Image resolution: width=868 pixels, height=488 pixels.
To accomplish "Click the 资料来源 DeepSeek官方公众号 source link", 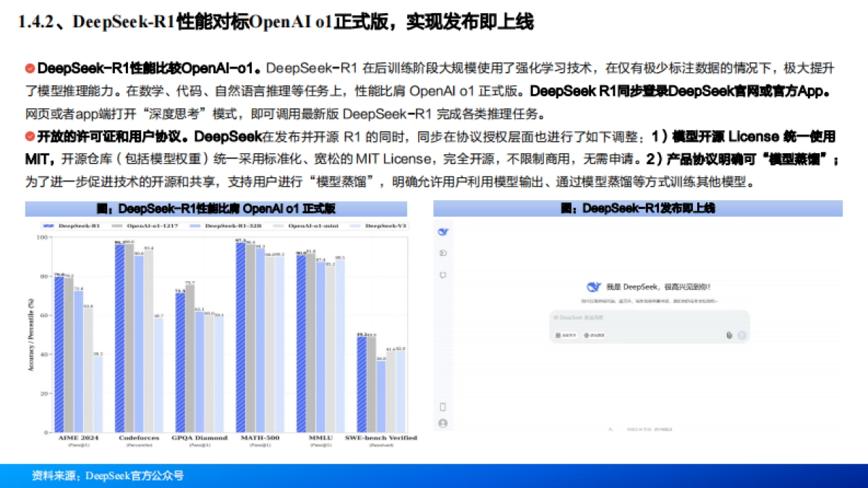I will [x=107, y=476].
